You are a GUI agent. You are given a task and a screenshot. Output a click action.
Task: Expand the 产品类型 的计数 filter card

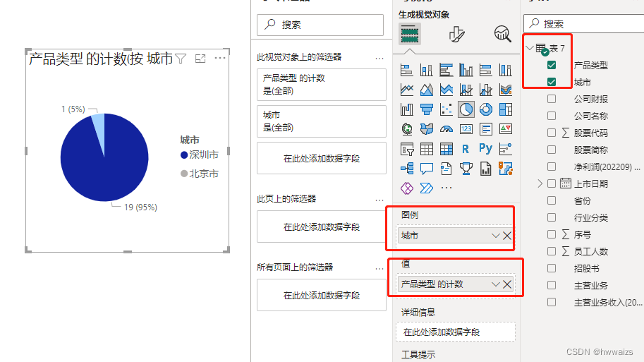322,85
